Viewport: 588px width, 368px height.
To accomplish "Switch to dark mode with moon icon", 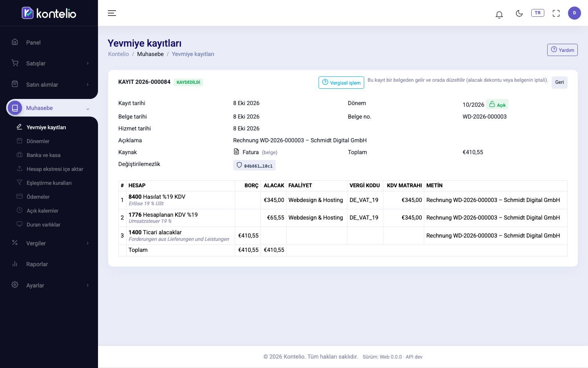I will [x=519, y=13].
